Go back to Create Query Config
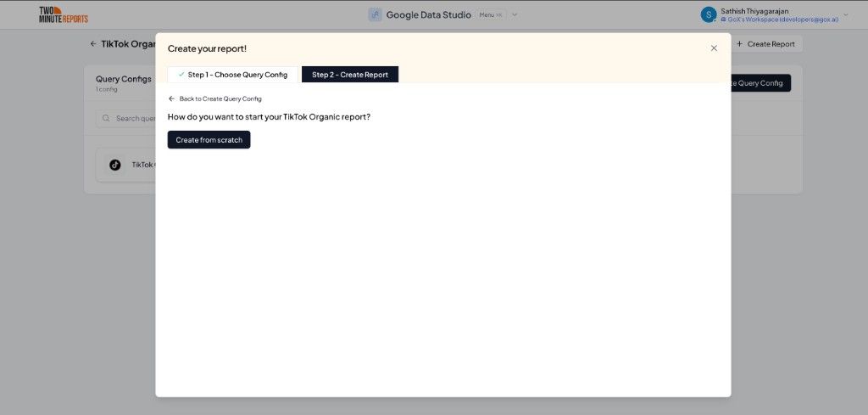 214,98
